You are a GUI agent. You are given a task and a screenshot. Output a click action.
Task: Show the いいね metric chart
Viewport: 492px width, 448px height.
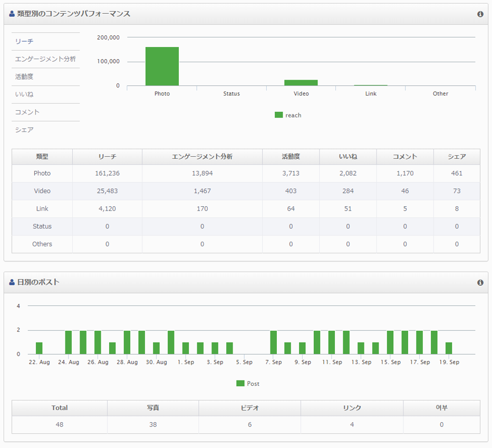24,94
